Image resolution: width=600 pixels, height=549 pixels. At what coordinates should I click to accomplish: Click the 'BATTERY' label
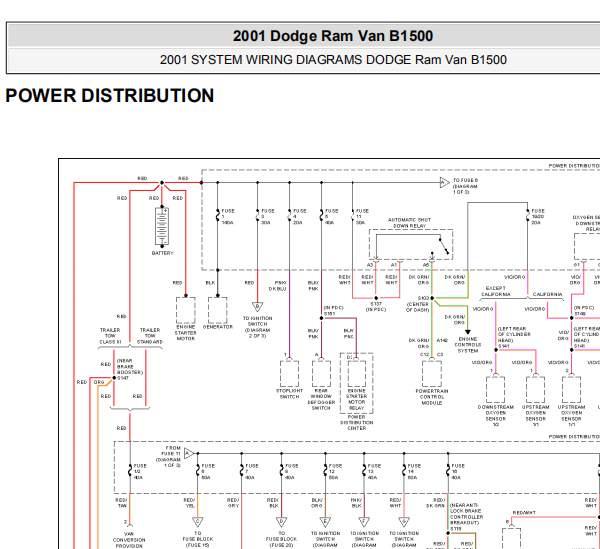click(163, 253)
